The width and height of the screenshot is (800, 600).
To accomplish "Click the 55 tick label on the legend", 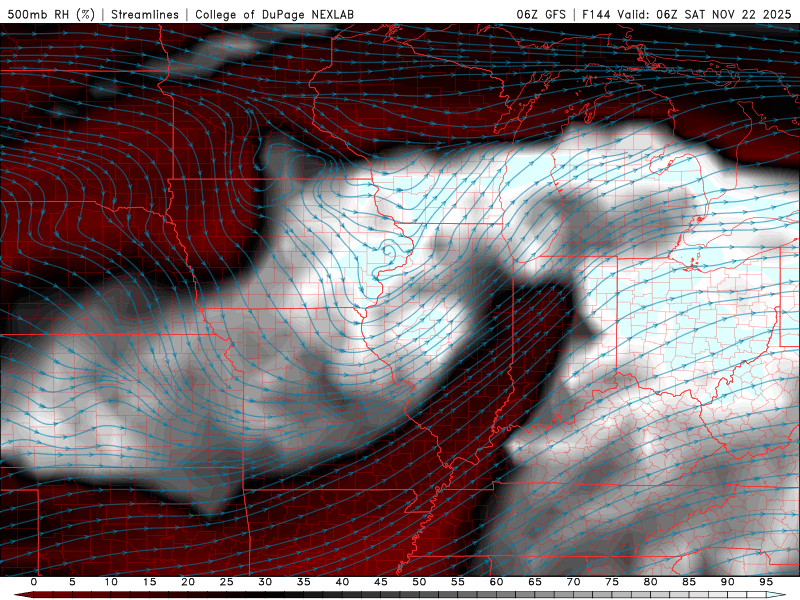I will click(x=458, y=582).
